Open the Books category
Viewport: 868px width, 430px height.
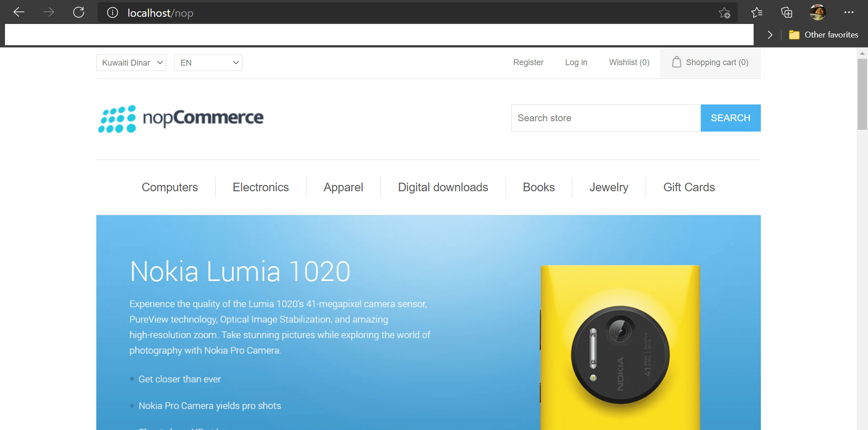pos(538,187)
